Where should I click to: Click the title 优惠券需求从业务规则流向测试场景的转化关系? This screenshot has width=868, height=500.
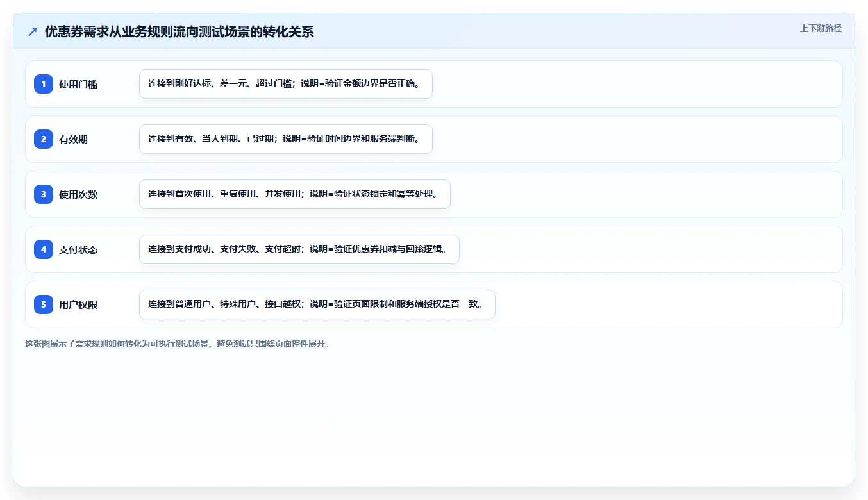click(179, 31)
